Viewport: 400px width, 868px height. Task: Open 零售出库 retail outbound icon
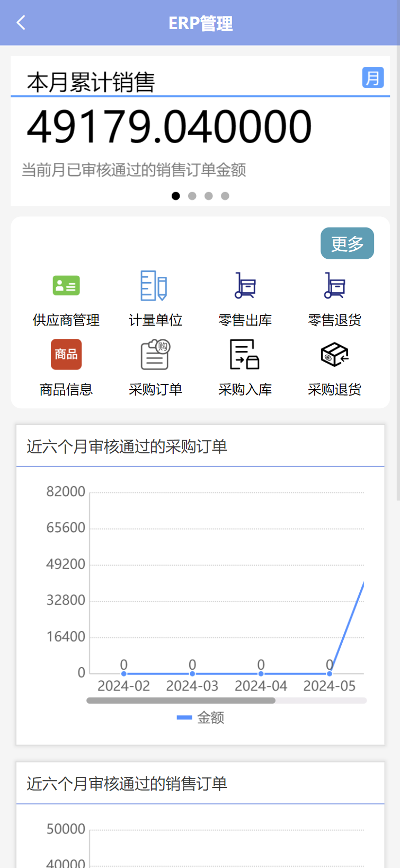point(245,286)
